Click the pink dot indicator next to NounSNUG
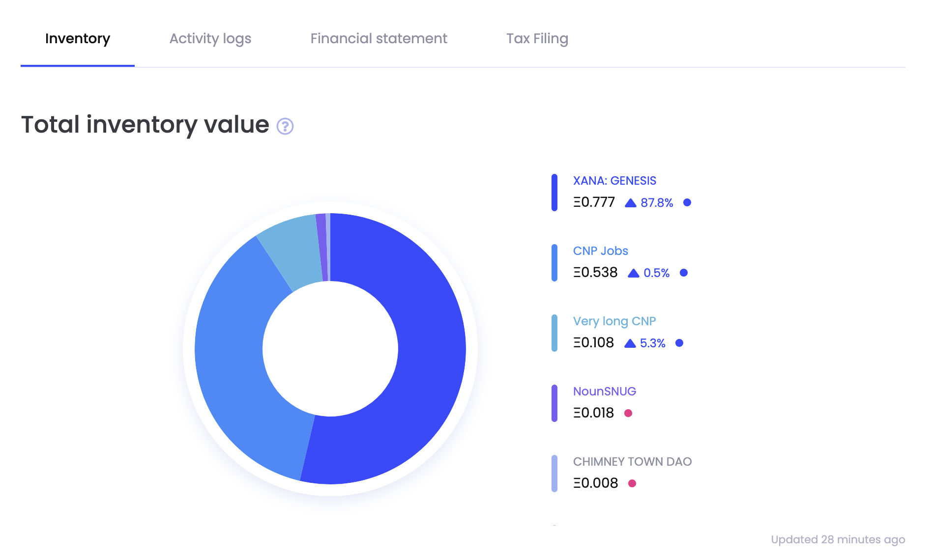Screen dimensions: 931x560 tap(628, 413)
